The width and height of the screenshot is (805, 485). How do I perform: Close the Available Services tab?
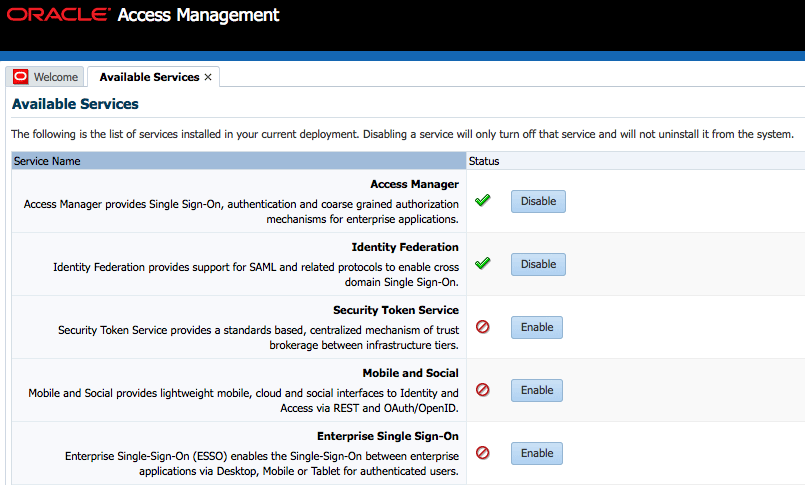(208, 77)
